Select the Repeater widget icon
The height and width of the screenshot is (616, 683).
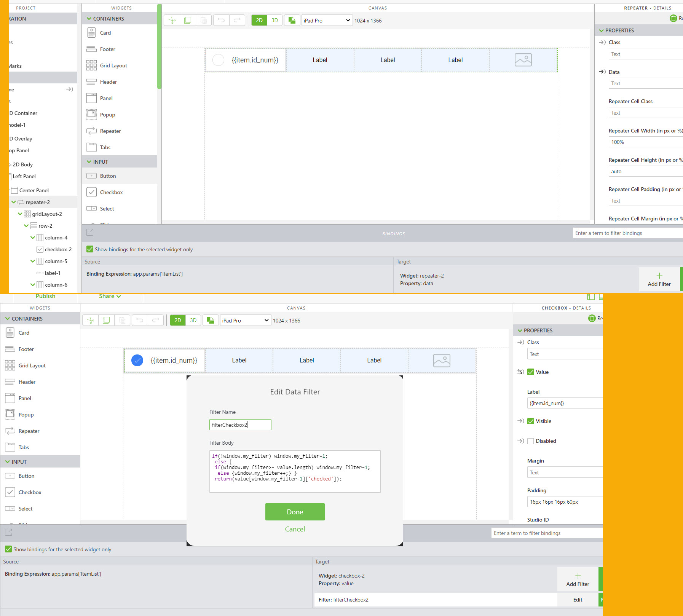point(91,131)
